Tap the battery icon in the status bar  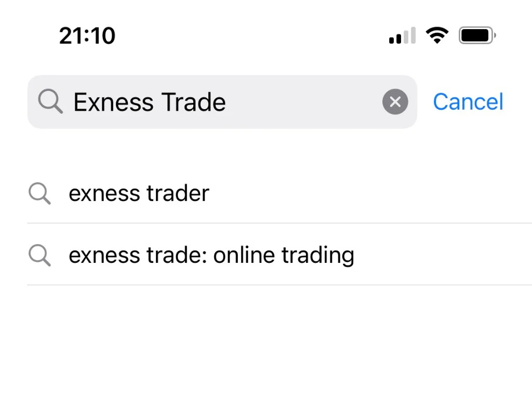coord(476,35)
